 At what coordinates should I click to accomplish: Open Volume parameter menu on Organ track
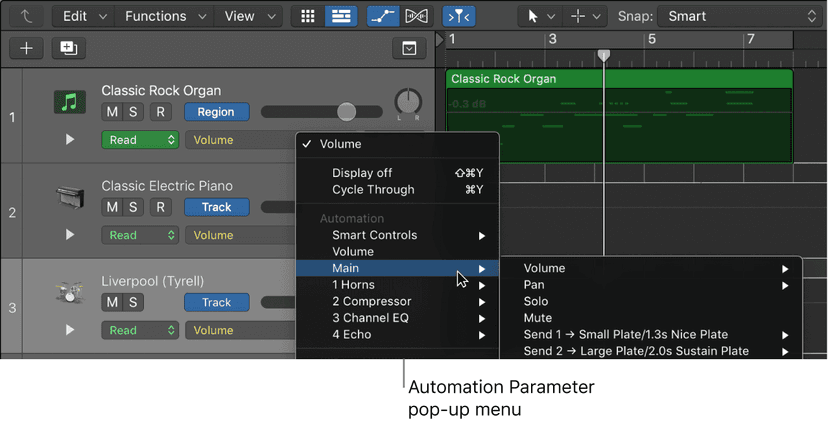pos(240,140)
